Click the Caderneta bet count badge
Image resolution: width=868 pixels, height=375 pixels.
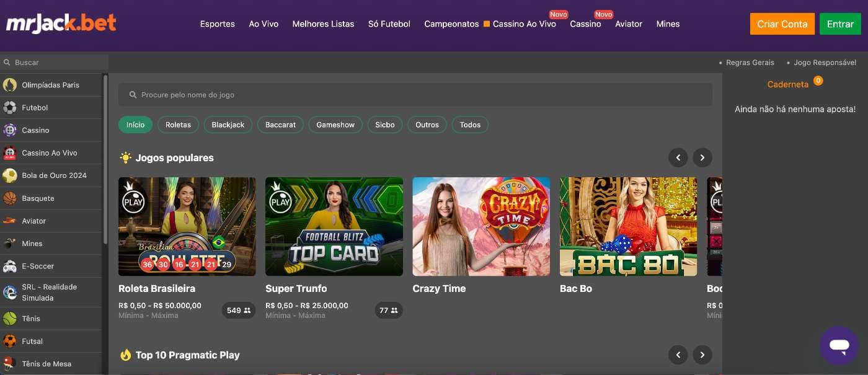point(818,81)
